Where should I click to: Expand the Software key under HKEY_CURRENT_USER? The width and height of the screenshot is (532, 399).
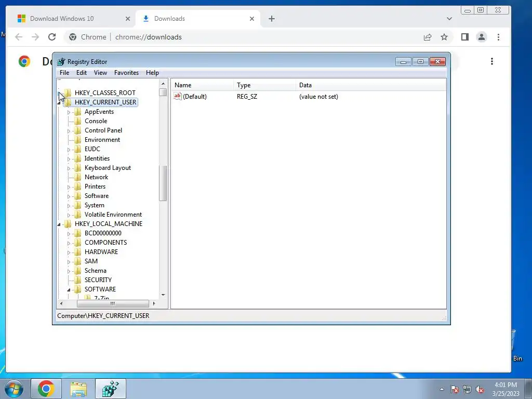point(69,196)
